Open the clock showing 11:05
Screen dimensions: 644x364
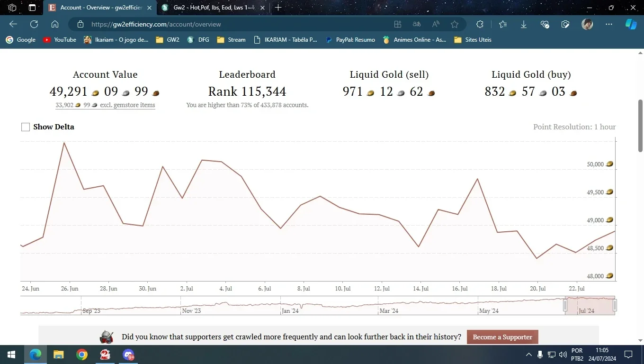pyautogui.click(x=602, y=355)
